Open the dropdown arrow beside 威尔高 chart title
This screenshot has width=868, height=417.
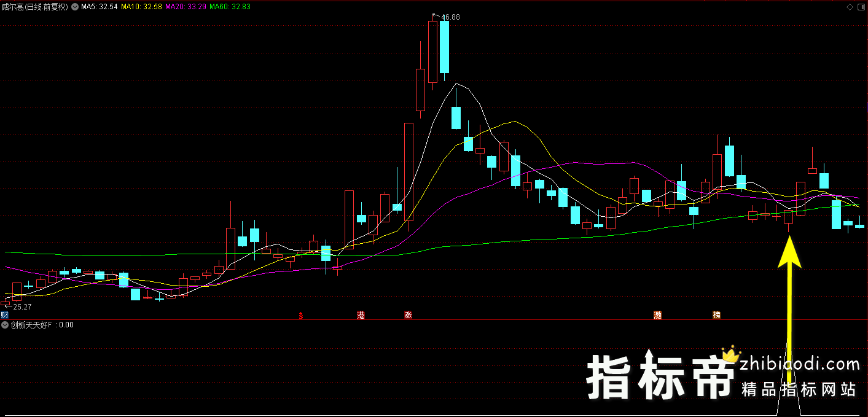(x=75, y=7)
